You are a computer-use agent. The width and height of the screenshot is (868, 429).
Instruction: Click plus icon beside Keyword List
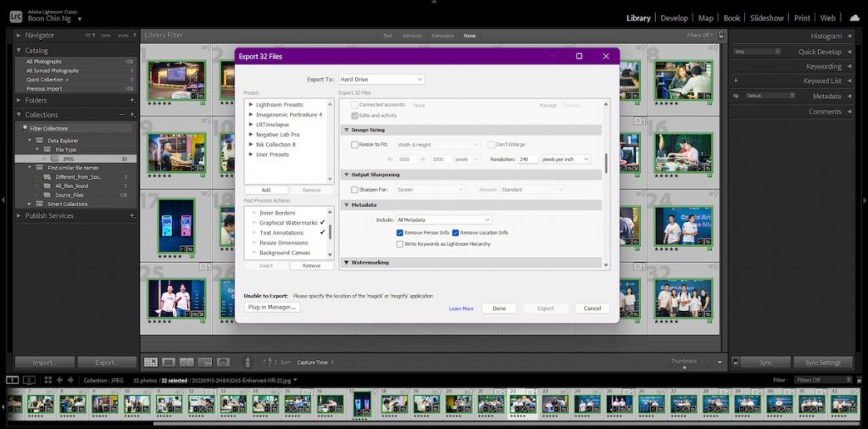[736, 81]
